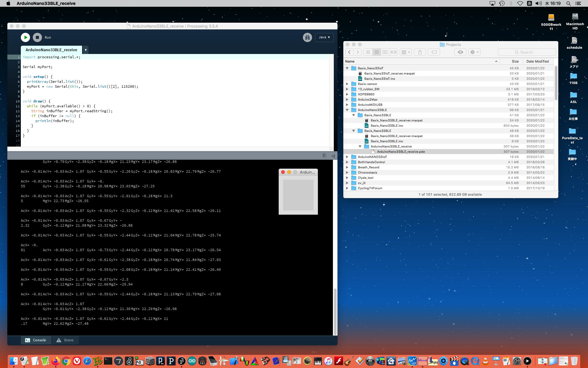Viewport: 588px width, 368px height.
Task: Click Finder Share toolbar icon
Action: pyautogui.click(x=420, y=52)
